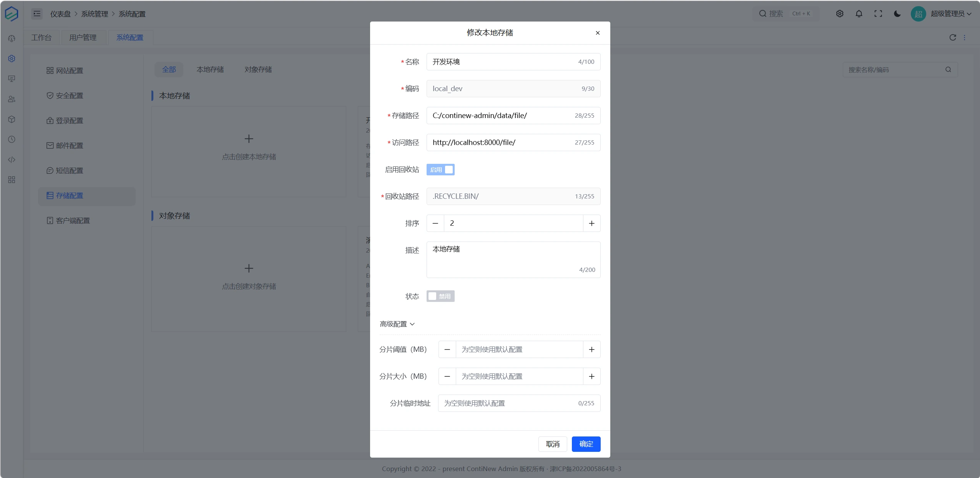Click 点击创建本地存储 card
Screen dimensions: 980x478
(x=249, y=152)
